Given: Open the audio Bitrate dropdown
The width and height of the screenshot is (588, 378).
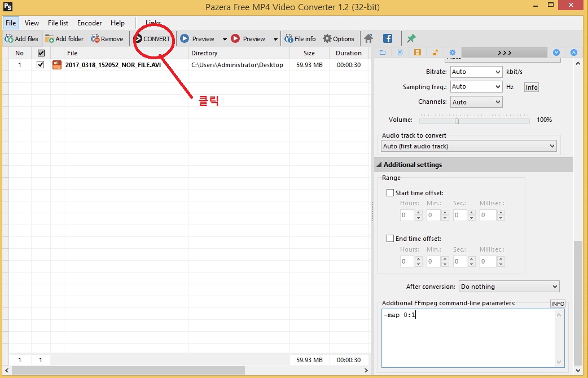Looking at the screenshot, I should pos(476,72).
